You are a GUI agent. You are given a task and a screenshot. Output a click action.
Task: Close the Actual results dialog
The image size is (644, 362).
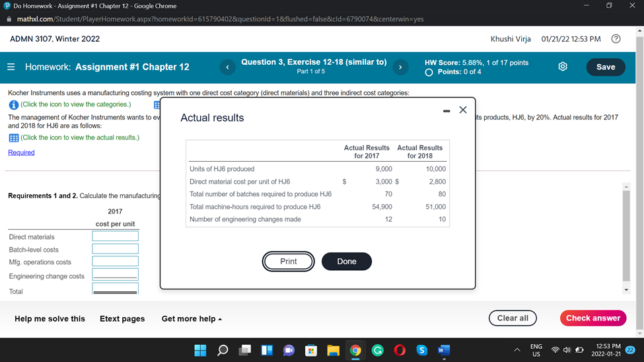[x=463, y=110]
